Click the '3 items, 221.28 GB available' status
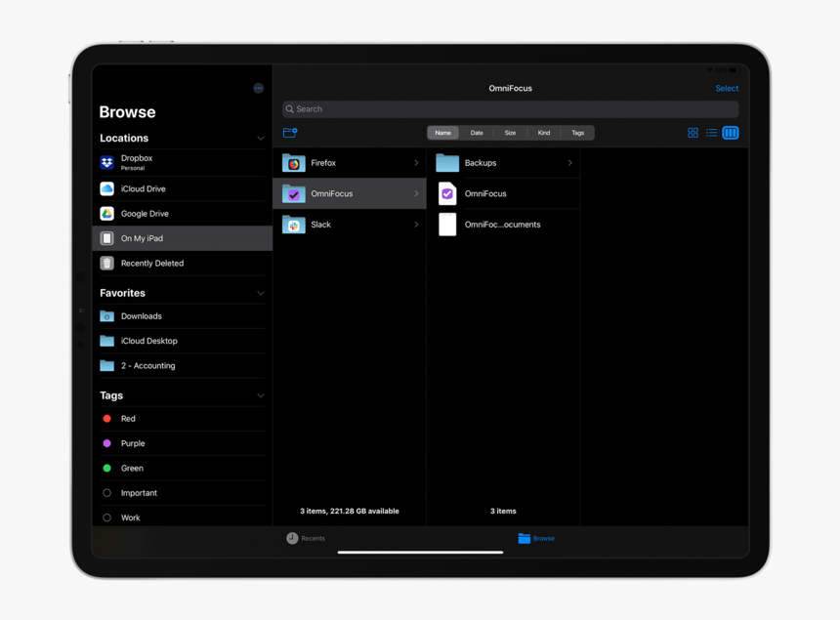The width and height of the screenshot is (840, 620). tap(350, 511)
